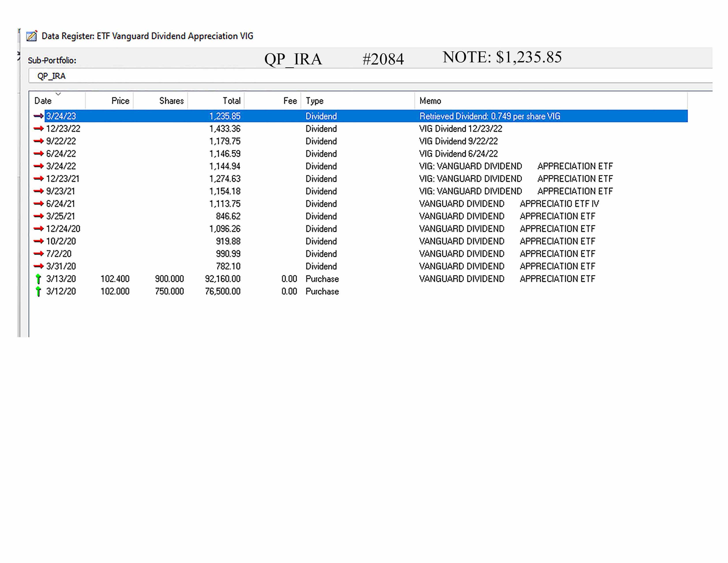Click memo 'VANGUARD DIVIDEND APPRECIATIO ETF IV'
The width and height of the screenshot is (728, 563).
(x=509, y=204)
